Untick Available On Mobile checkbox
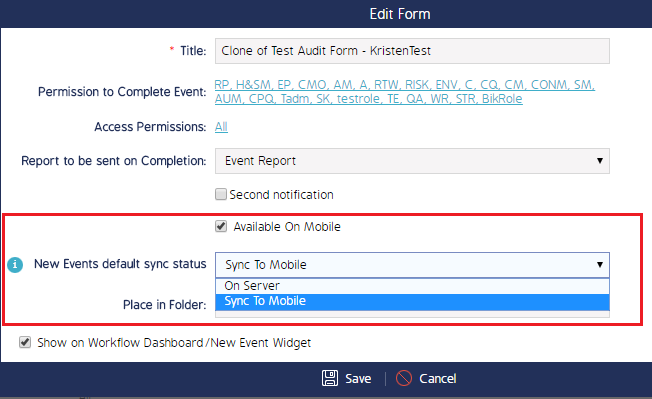This screenshot has width=652, height=399. tap(221, 227)
